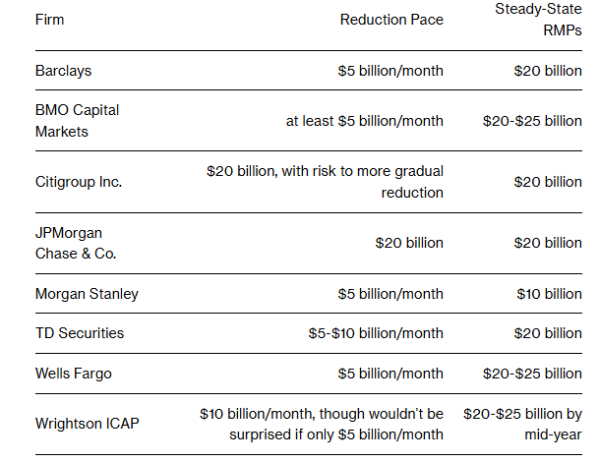The image size is (600, 462).
Task: Select the Barclays firm name
Action: (x=62, y=71)
